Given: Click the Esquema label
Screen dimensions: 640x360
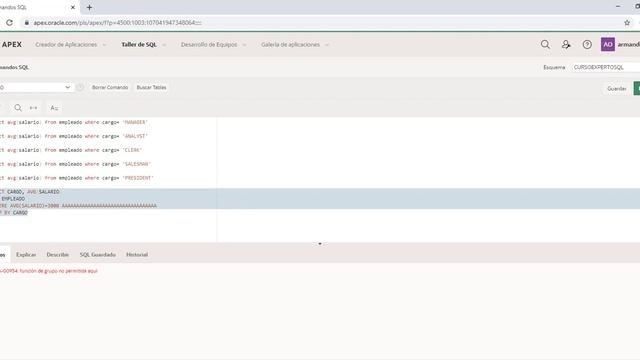Looking at the screenshot, I should 554,67.
